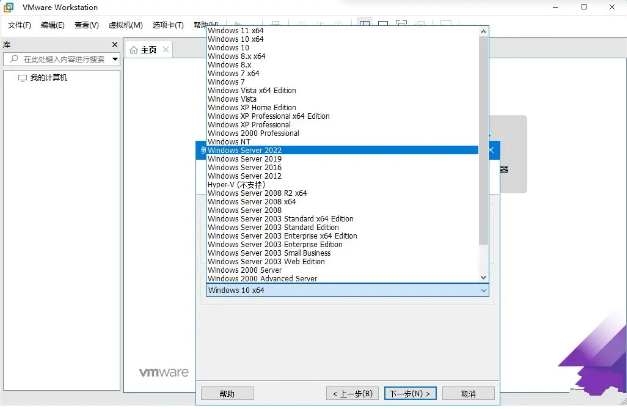
Task: Pick the 32-bit Windows 10 entry
Action: point(342,48)
